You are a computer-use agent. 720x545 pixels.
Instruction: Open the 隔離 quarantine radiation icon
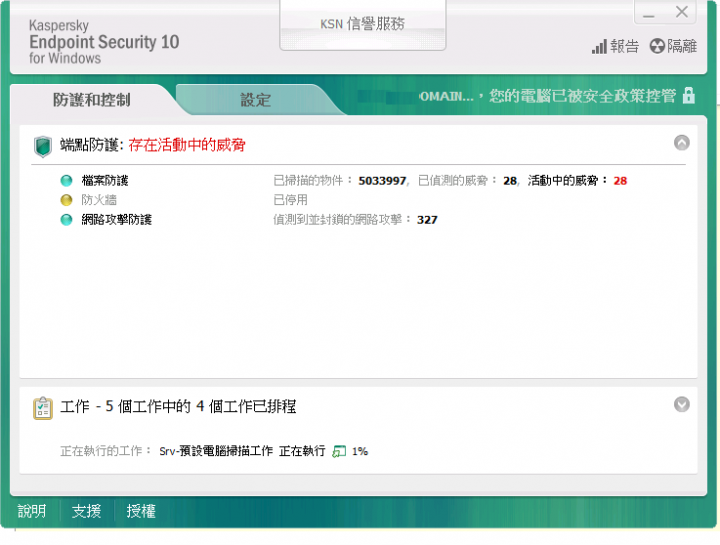(x=657, y=46)
